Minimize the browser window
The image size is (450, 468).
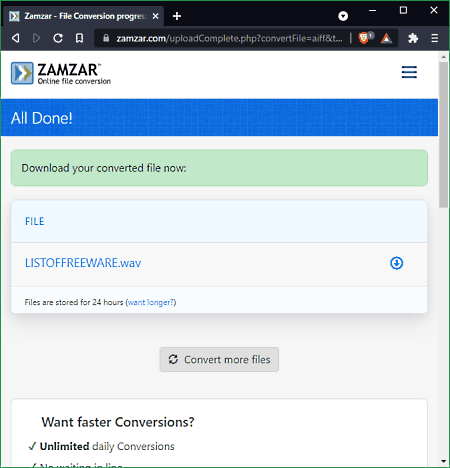373,11
